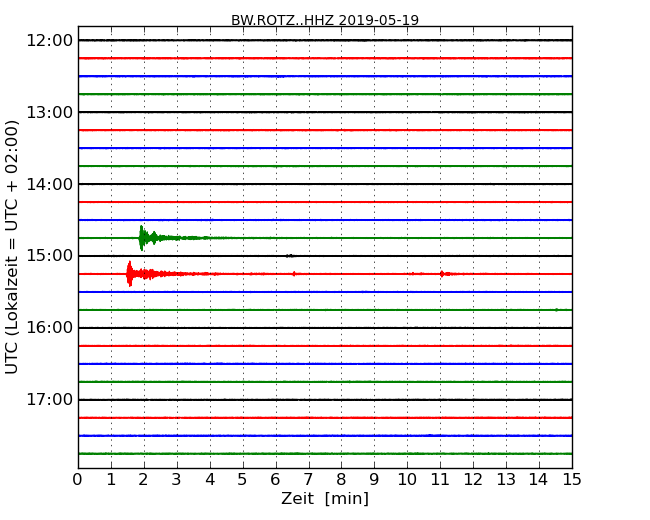The height and width of the screenshot is (520, 650).
Task: Click the x-axis tick label 11
Action: click(x=440, y=480)
